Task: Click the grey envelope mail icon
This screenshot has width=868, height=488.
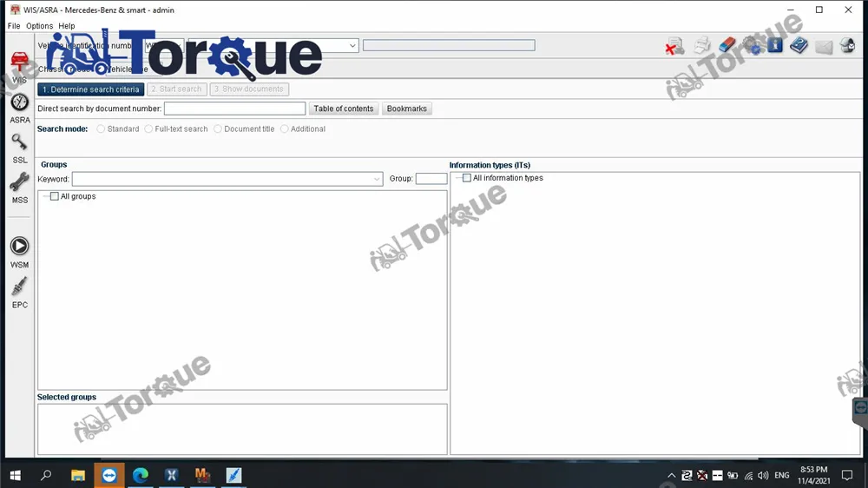Action: (x=824, y=47)
